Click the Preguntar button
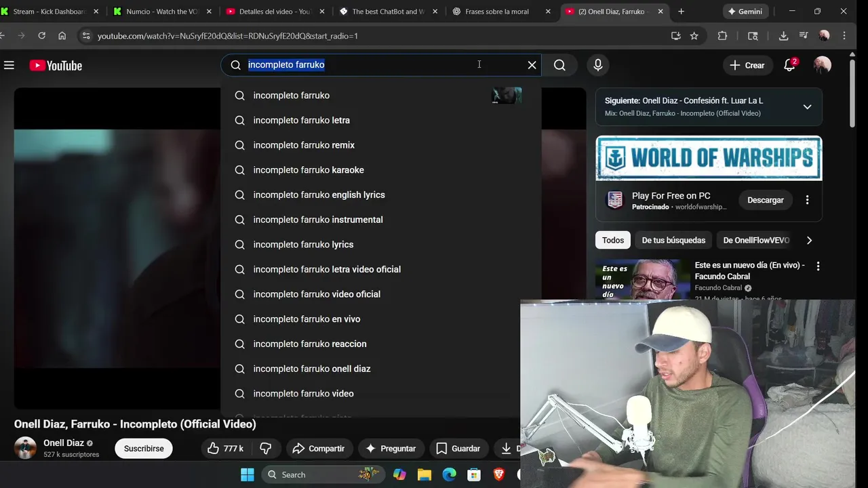 pos(391,448)
